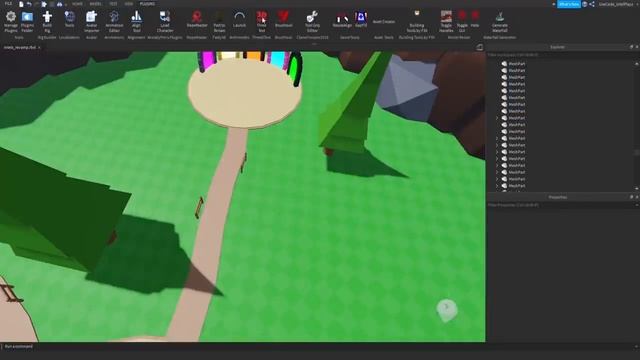Screen dimensions: 640x360
Task: Select the GapFill tool
Action: [361, 20]
